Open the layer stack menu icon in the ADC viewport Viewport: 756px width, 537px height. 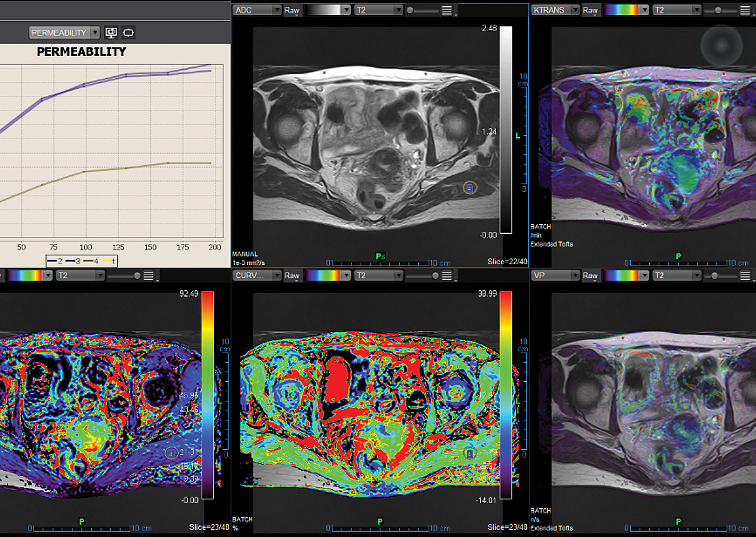pyautogui.click(x=447, y=10)
